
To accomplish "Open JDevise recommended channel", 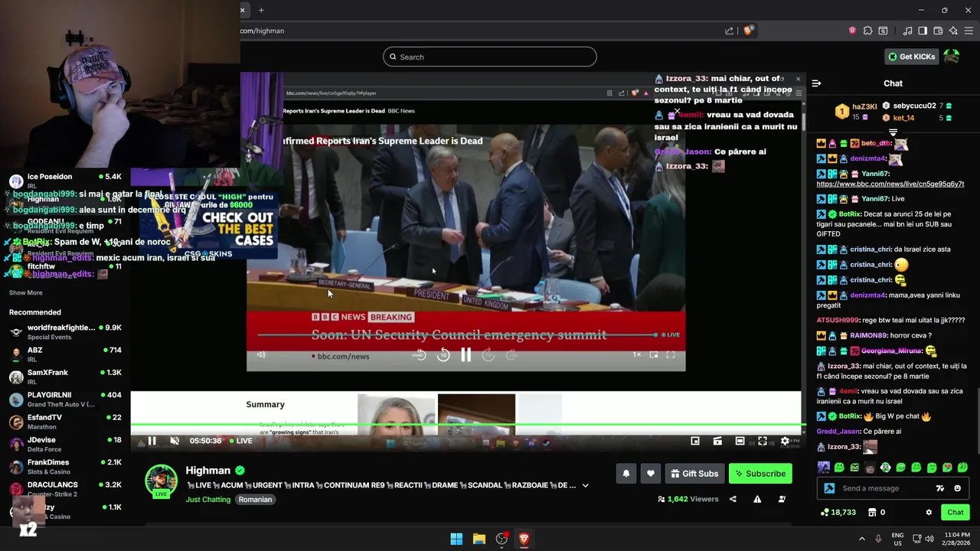I will 65,444.
